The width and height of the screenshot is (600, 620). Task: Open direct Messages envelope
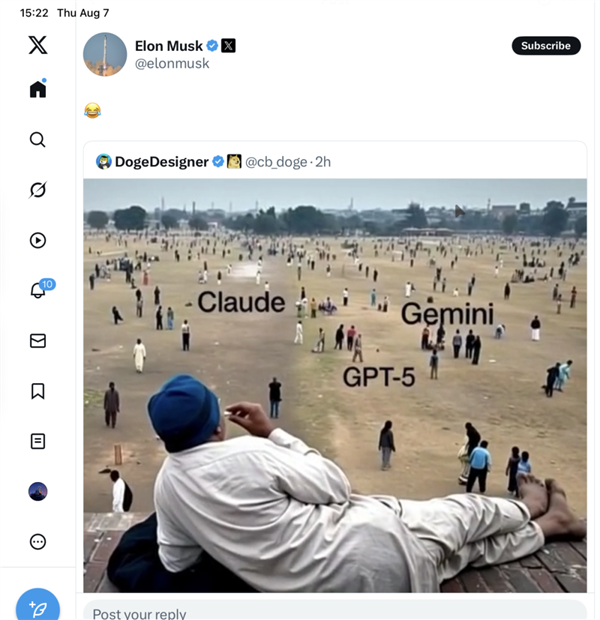(x=38, y=341)
